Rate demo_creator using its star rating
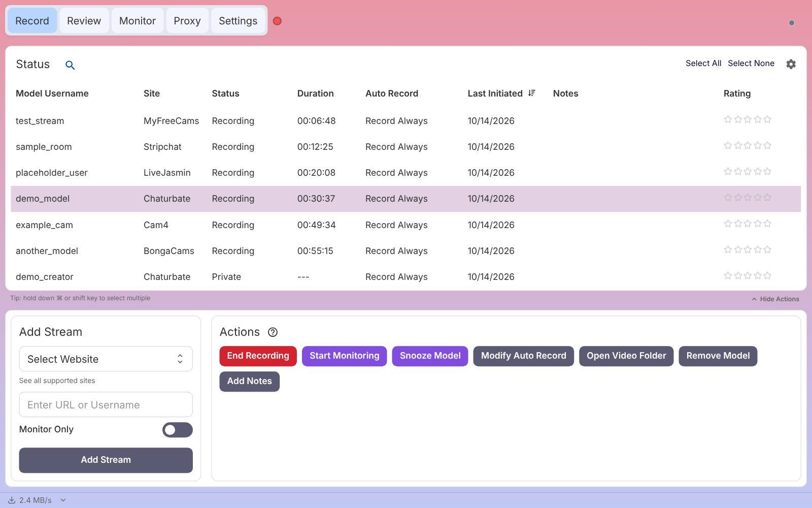Image resolution: width=812 pixels, height=508 pixels. [x=747, y=275]
